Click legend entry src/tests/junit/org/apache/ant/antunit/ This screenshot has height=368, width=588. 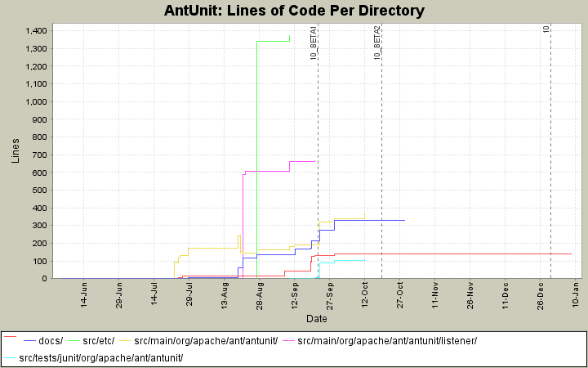101,358
